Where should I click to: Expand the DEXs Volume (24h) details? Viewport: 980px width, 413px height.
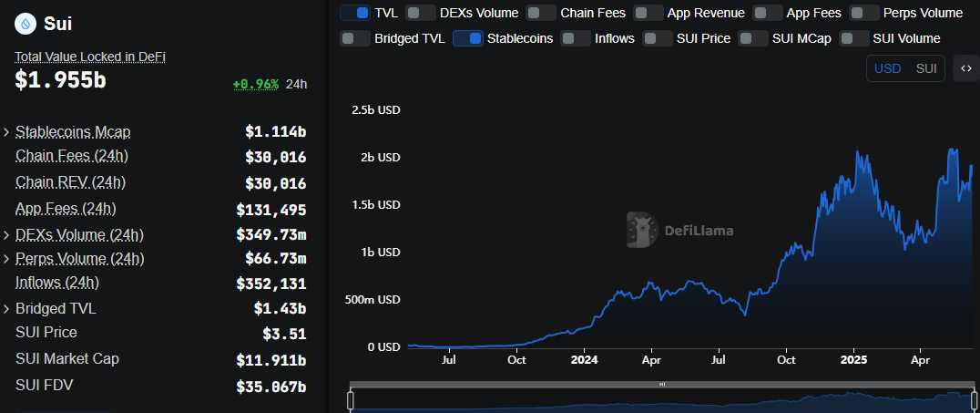coord(6,235)
